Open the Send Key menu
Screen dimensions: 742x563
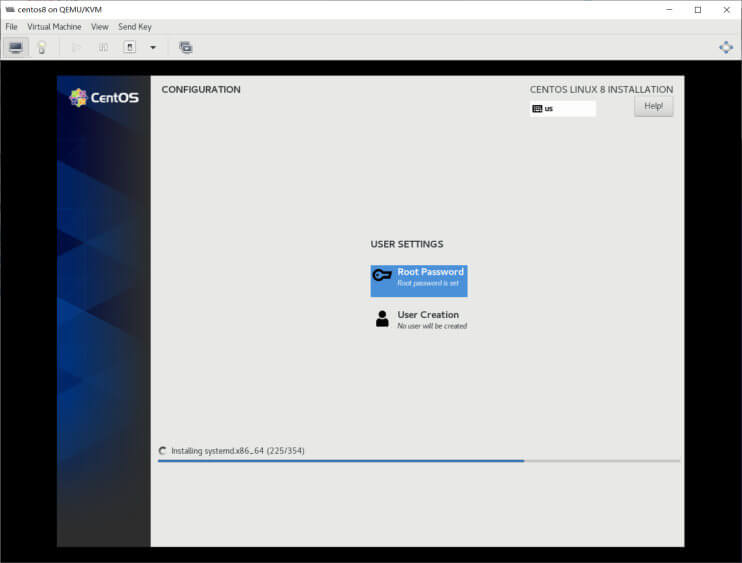tap(135, 27)
